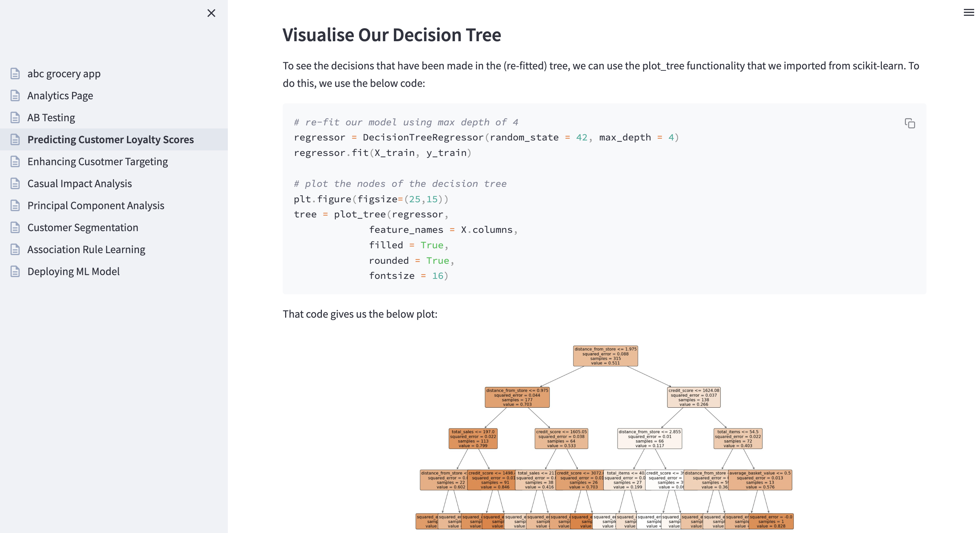The image size is (980, 533).
Task: Open Casual Impact Analysis page
Action: [x=80, y=183]
